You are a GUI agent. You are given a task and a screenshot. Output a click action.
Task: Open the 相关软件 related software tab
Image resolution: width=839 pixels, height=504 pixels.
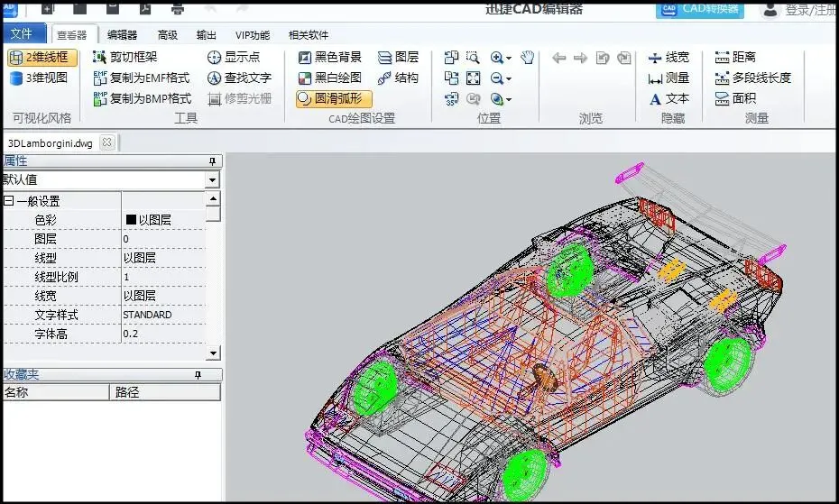[x=309, y=35]
